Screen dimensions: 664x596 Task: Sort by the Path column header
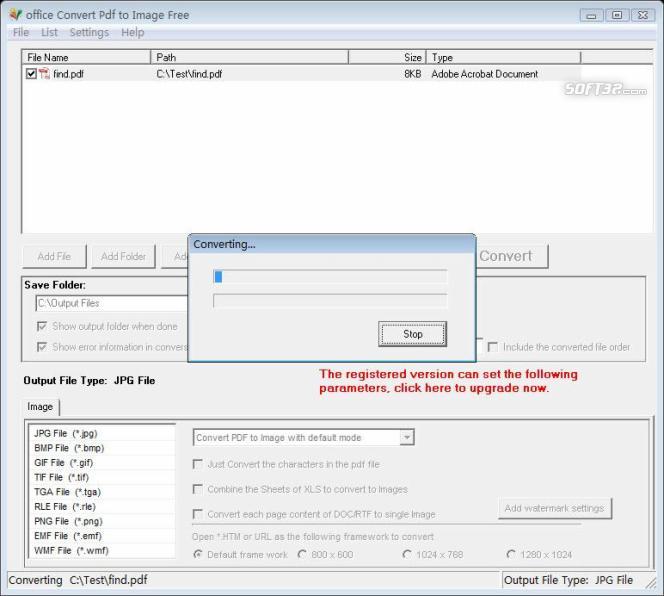coord(249,57)
